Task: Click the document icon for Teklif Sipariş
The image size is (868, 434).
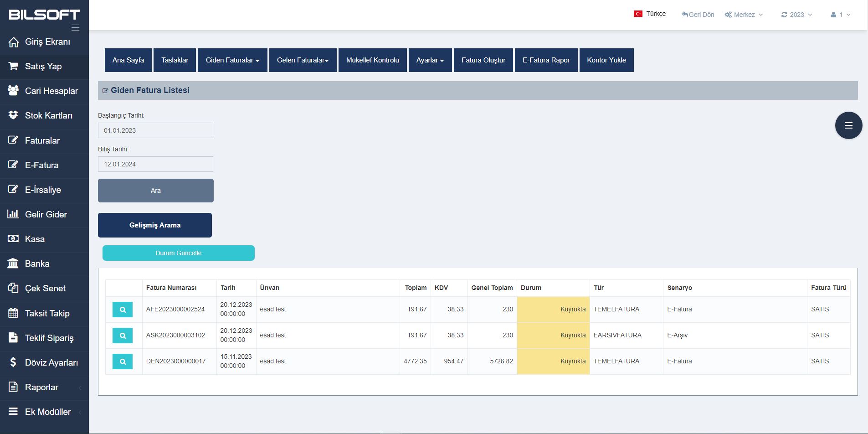Action: (13, 338)
